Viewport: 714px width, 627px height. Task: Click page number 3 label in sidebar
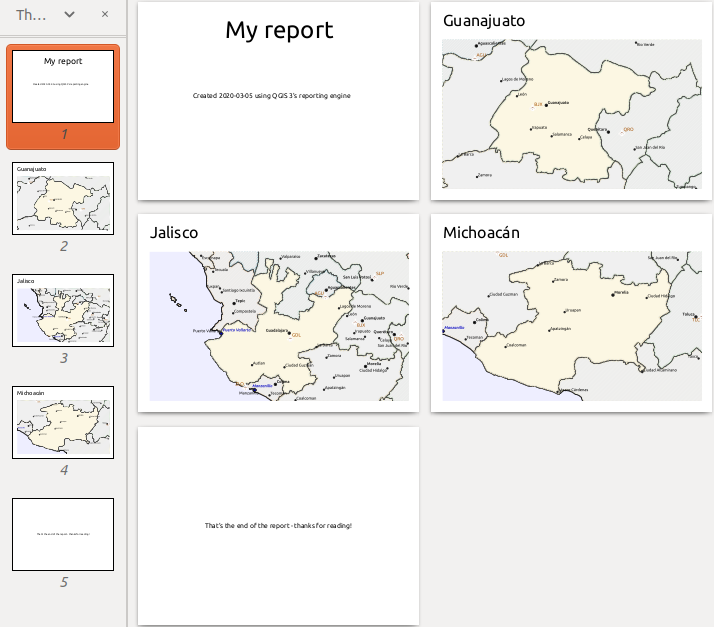tap(63, 358)
